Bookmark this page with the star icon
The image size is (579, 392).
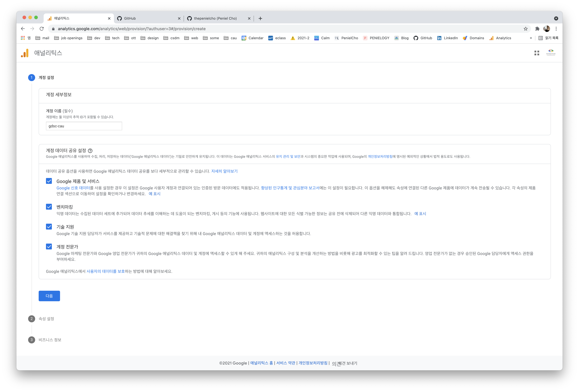pos(525,29)
